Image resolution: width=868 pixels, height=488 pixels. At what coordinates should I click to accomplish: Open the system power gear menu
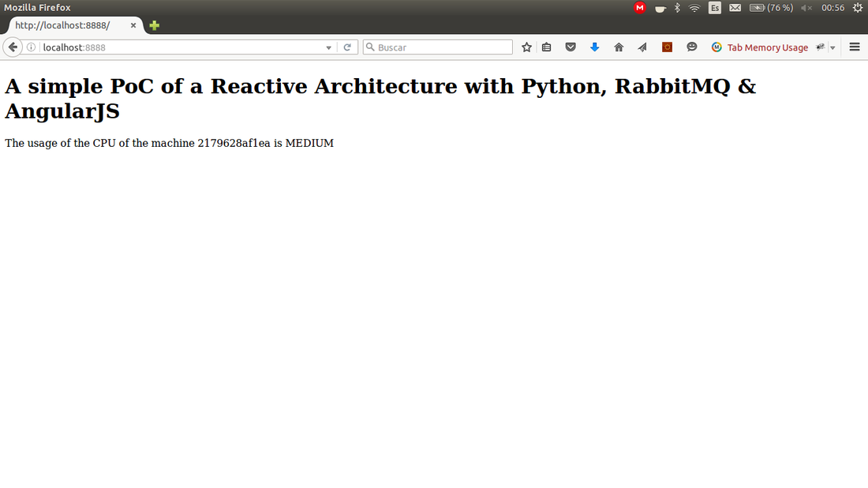tap(858, 8)
